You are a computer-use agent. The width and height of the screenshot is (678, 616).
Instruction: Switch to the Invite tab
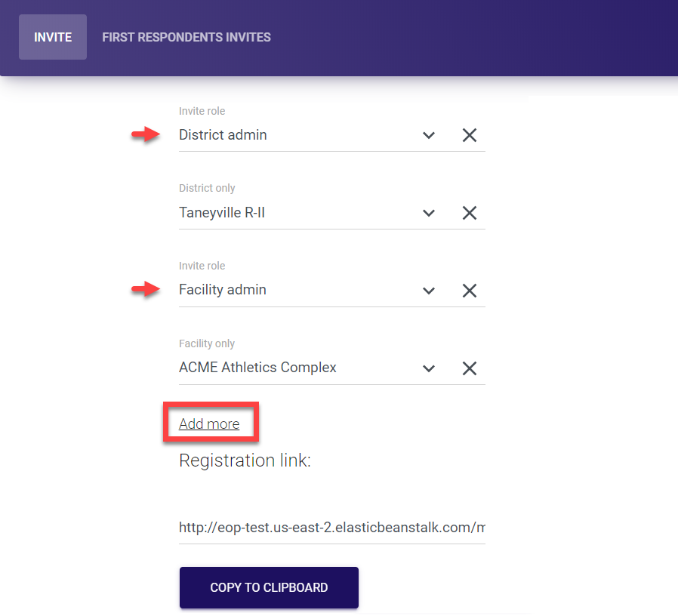(x=53, y=37)
